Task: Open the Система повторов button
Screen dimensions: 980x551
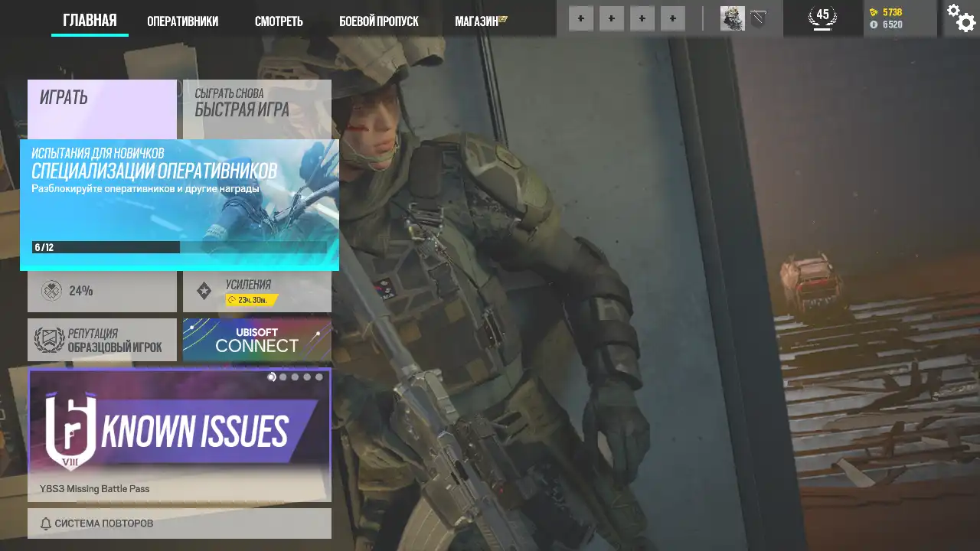Action: (x=179, y=523)
